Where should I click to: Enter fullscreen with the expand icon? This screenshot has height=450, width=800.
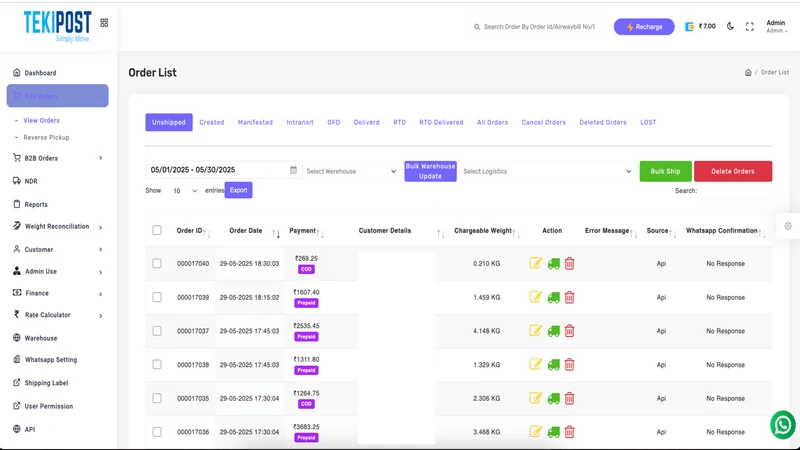[x=749, y=27]
